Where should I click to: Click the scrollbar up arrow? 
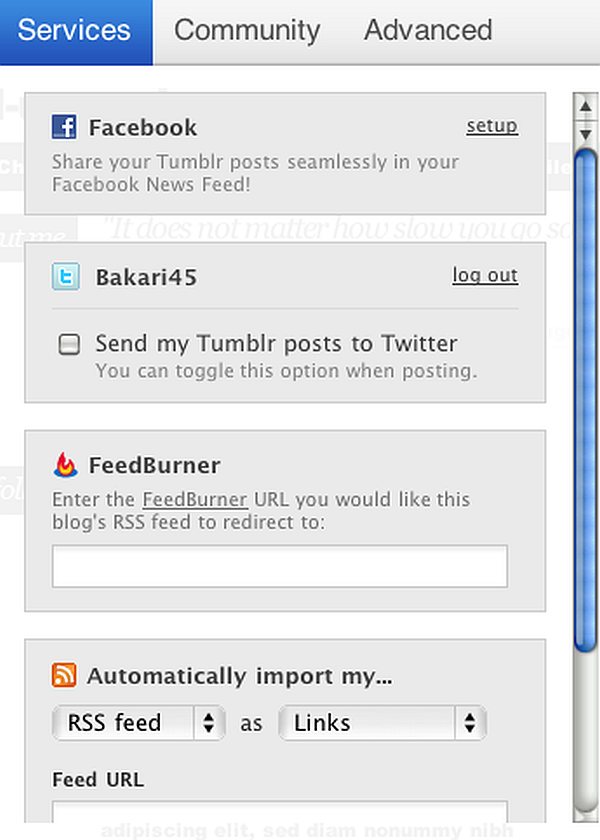pyautogui.click(x=585, y=108)
